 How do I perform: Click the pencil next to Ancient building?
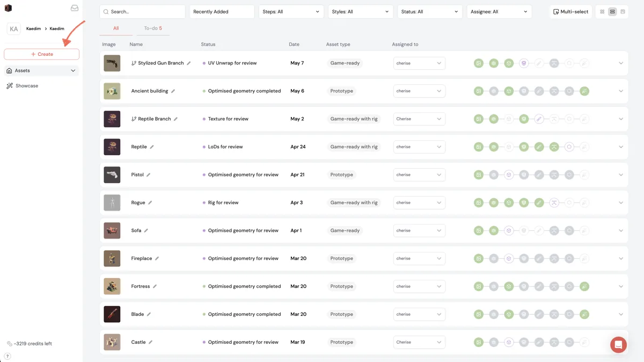pyautogui.click(x=173, y=91)
